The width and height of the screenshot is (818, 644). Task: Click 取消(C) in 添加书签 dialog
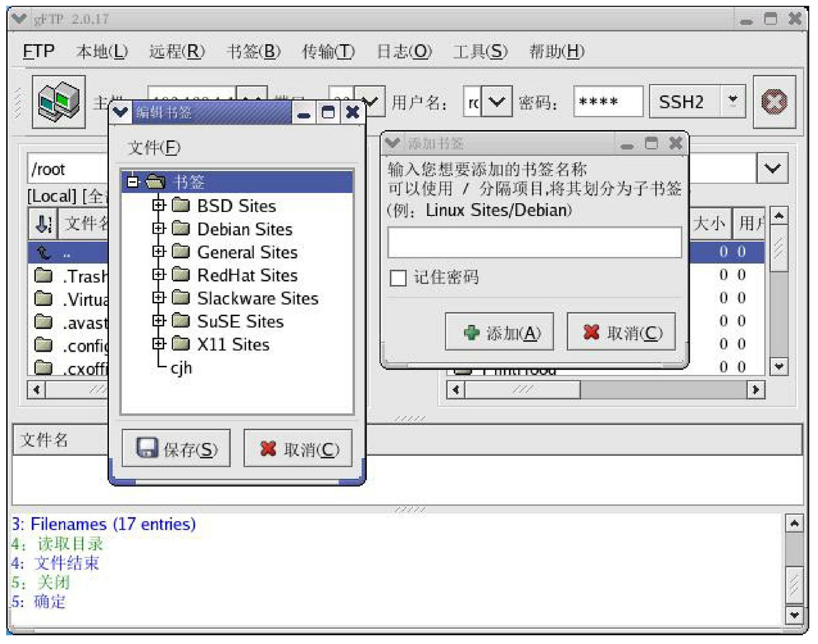tap(621, 333)
